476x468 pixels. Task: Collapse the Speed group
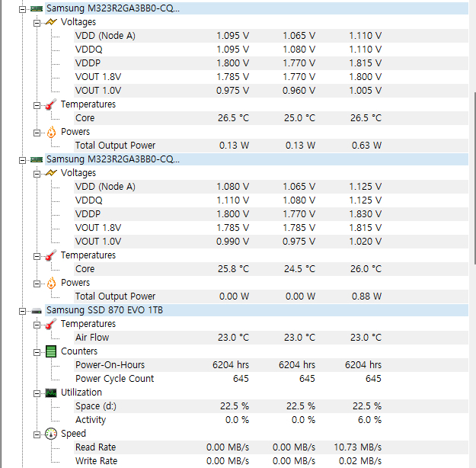point(37,434)
